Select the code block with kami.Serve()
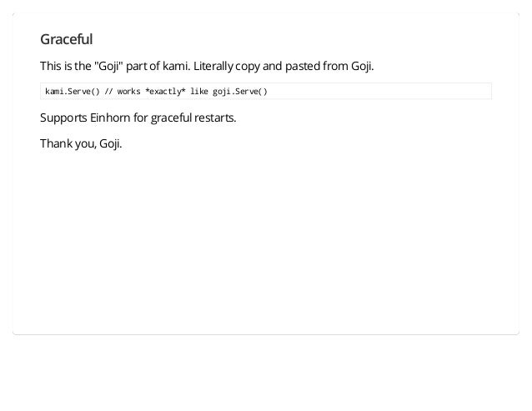This screenshot has width=532, height=411. [x=266, y=91]
